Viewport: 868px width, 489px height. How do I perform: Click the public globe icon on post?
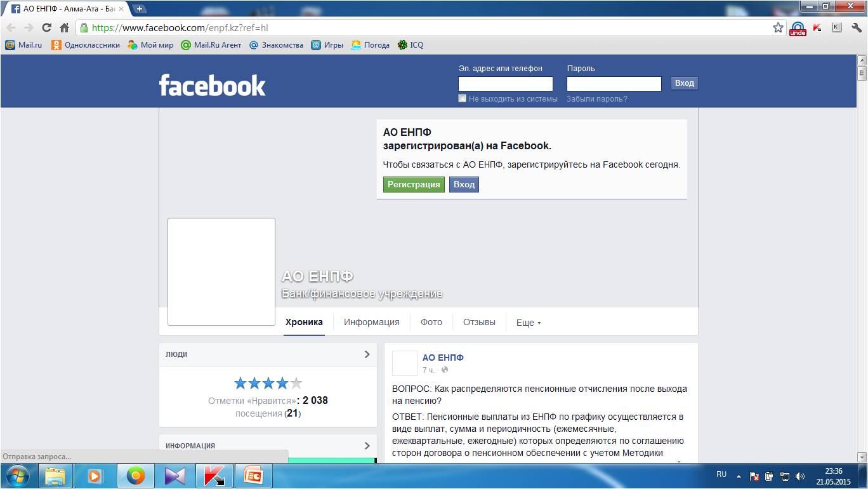pyautogui.click(x=445, y=370)
